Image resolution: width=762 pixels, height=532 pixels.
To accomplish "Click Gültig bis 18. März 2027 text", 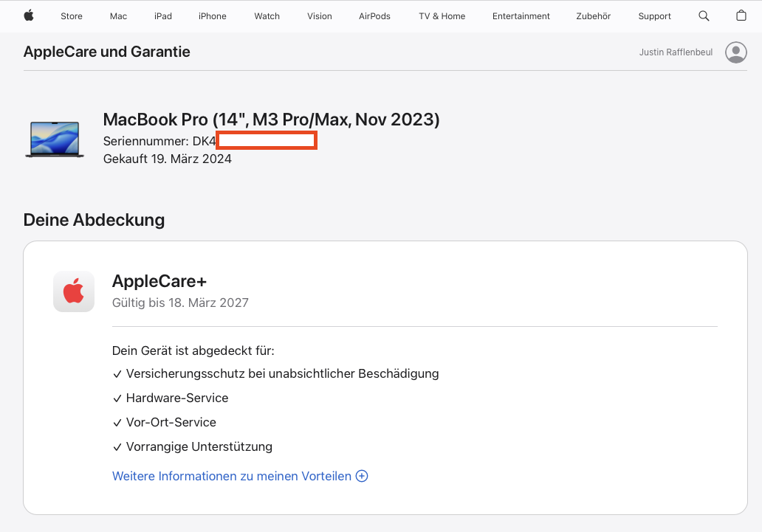I will 180,303.
